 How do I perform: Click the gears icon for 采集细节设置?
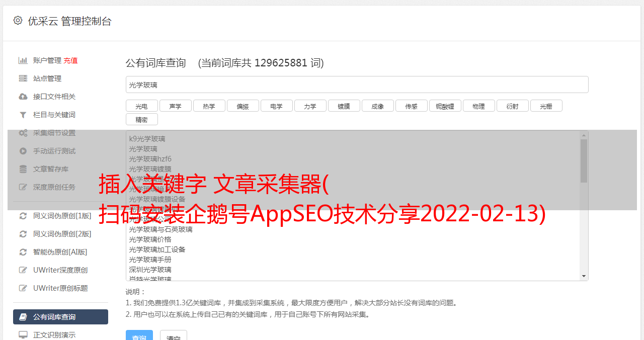pos(23,133)
